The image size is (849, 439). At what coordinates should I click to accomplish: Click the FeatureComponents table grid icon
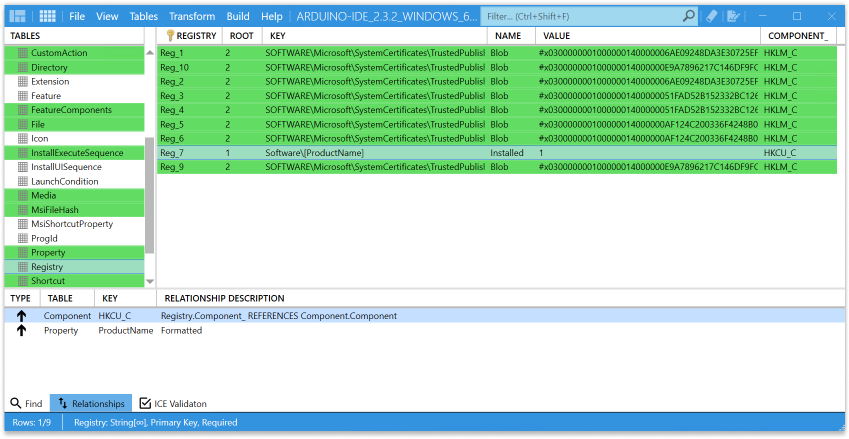pos(22,110)
